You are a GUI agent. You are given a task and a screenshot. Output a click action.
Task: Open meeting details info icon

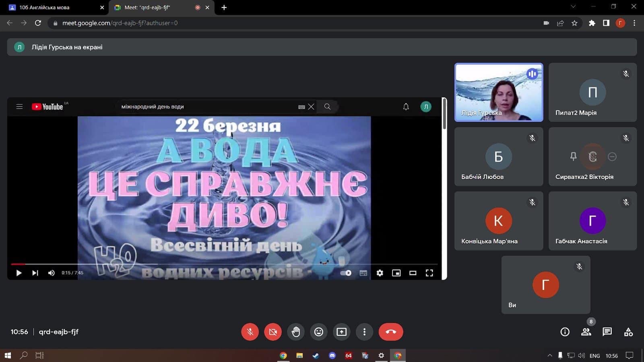[x=565, y=332]
